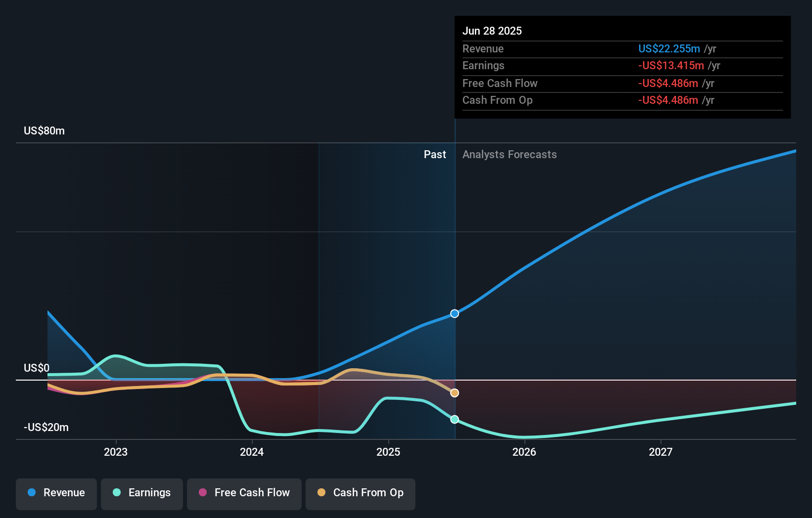Toggle the Revenue series visibility

(x=56, y=494)
